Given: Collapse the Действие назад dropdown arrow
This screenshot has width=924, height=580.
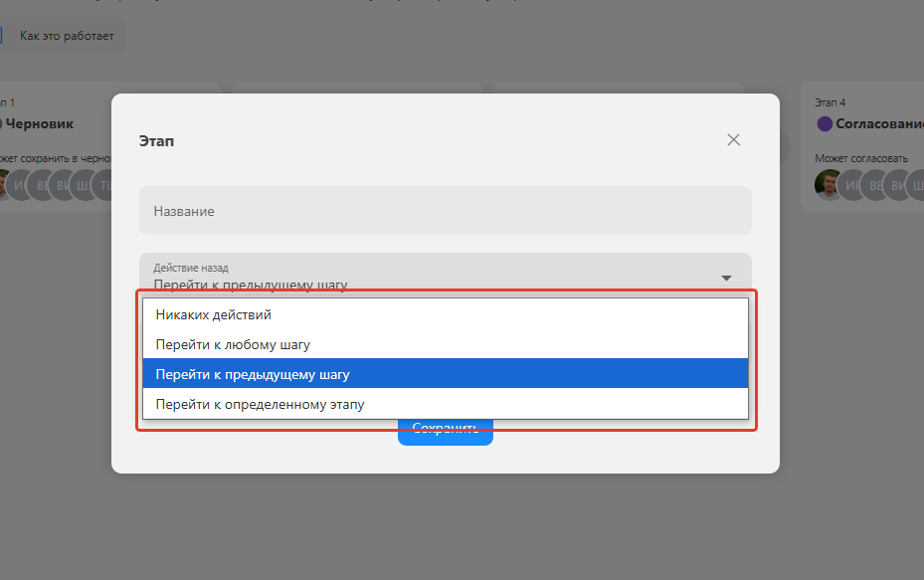Looking at the screenshot, I should 726,278.
